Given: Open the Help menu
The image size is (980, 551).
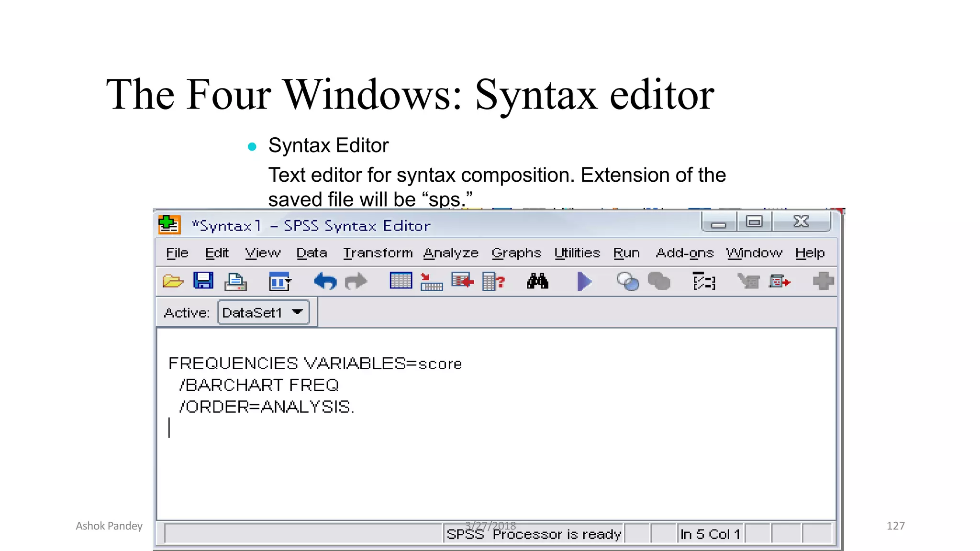Looking at the screenshot, I should (x=810, y=253).
